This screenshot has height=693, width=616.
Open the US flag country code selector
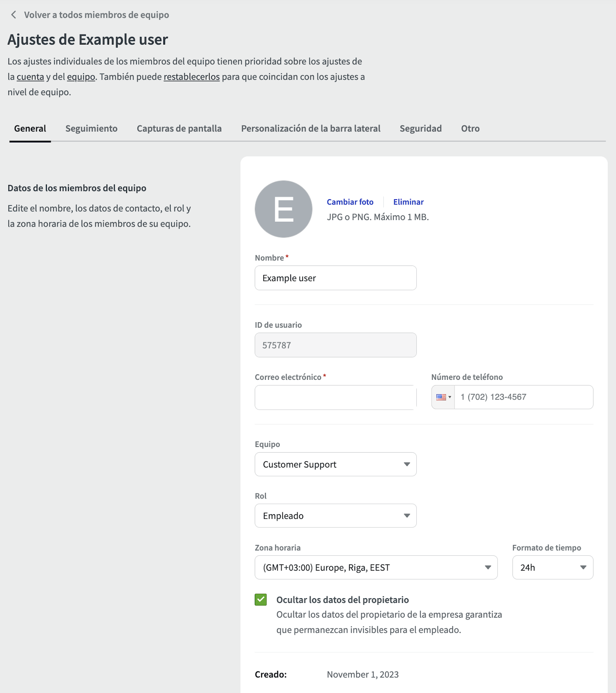tap(443, 397)
